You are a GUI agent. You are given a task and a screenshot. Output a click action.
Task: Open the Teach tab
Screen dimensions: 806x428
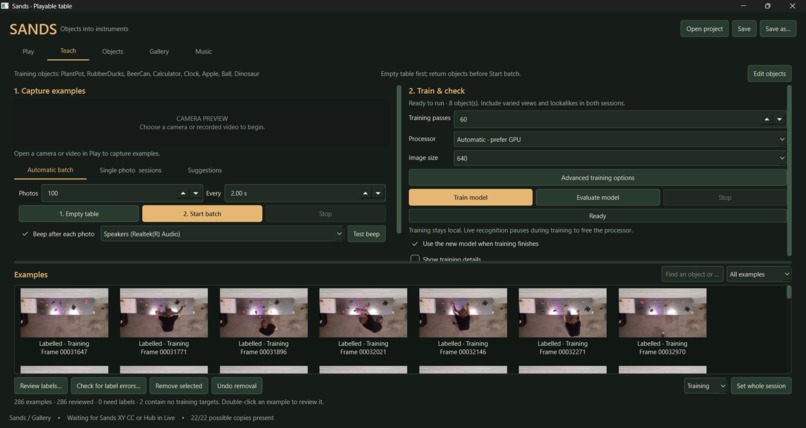[x=68, y=51]
